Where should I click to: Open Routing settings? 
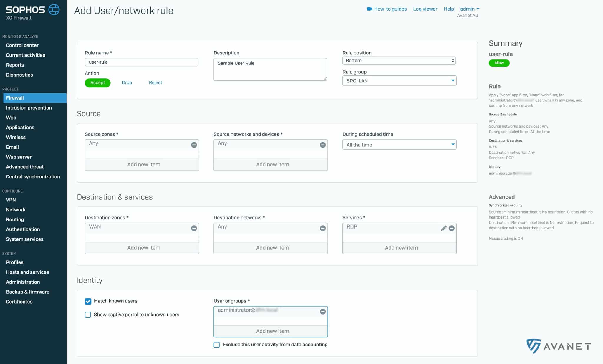pos(15,220)
